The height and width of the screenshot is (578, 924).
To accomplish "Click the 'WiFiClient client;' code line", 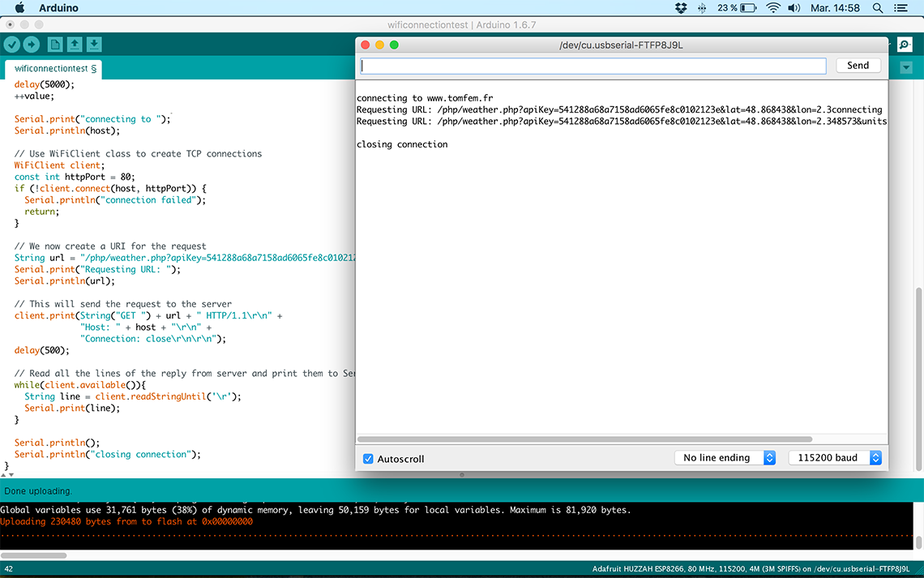I will tap(59, 165).
